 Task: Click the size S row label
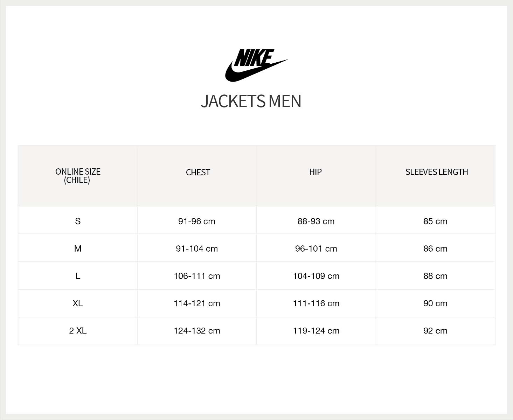[78, 221]
